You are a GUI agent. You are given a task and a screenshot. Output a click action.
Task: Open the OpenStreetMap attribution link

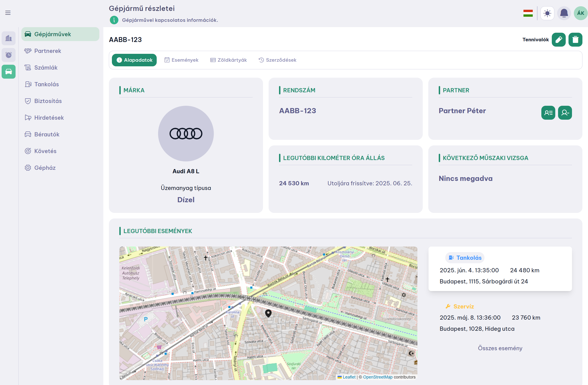tap(377, 377)
